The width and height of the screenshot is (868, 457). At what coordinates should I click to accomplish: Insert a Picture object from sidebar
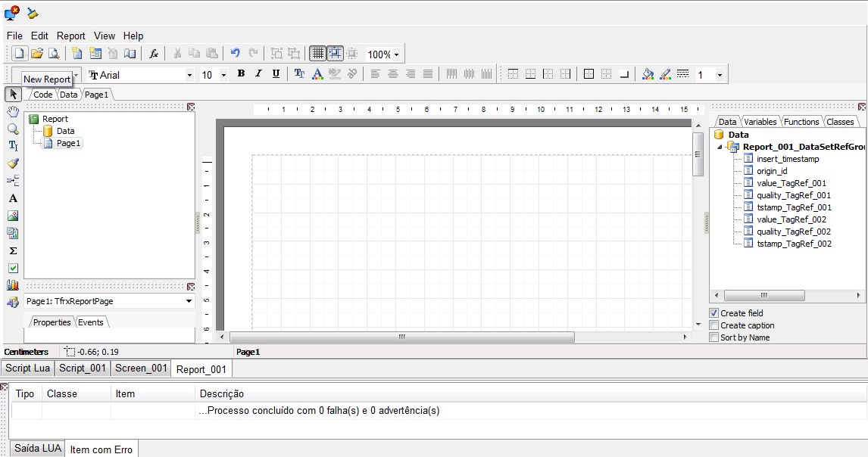[13, 216]
